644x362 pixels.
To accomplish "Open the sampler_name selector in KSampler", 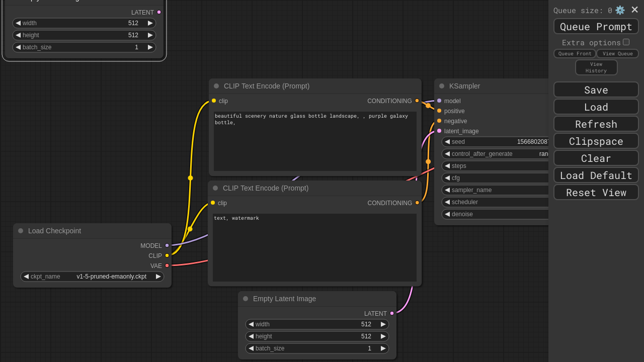I will coord(496,190).
